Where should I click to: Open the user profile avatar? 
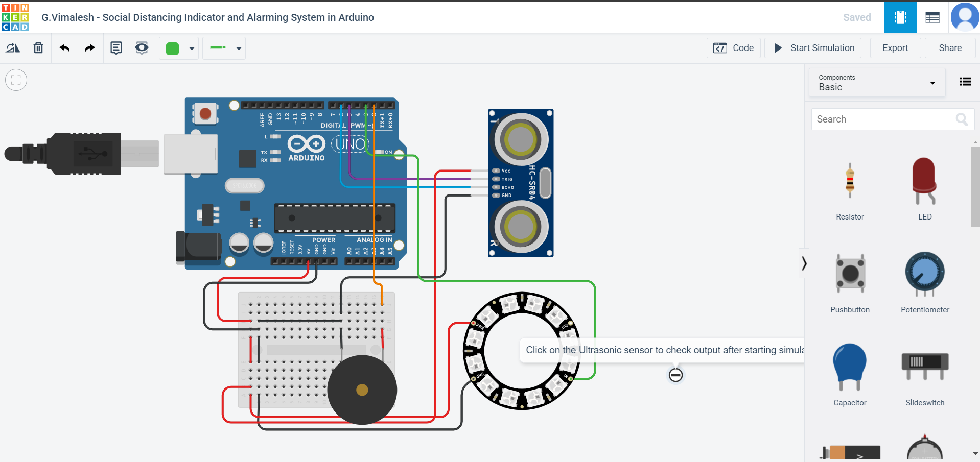pos(965,17)
